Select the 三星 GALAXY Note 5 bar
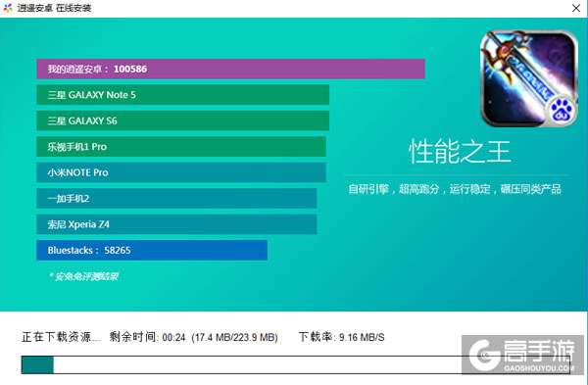Viewport: 588px width, 385px height. click(182, 95)
